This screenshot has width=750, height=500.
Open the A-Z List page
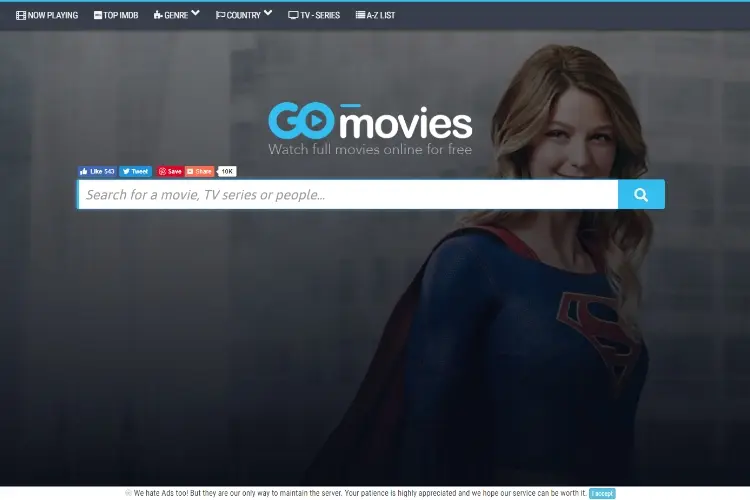[x=375, y=15]
